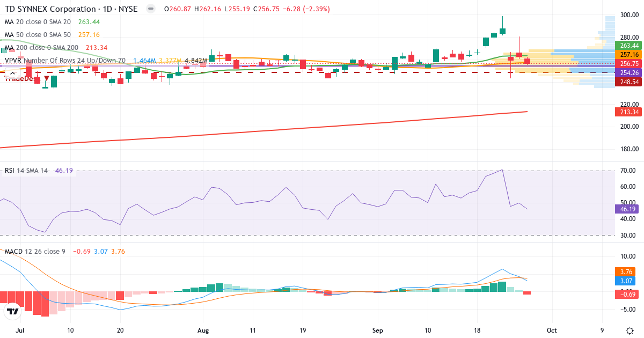This screenshot has width=644, height=338.
Task: Click the 70.00 RSI scale label
Action: 627,171
